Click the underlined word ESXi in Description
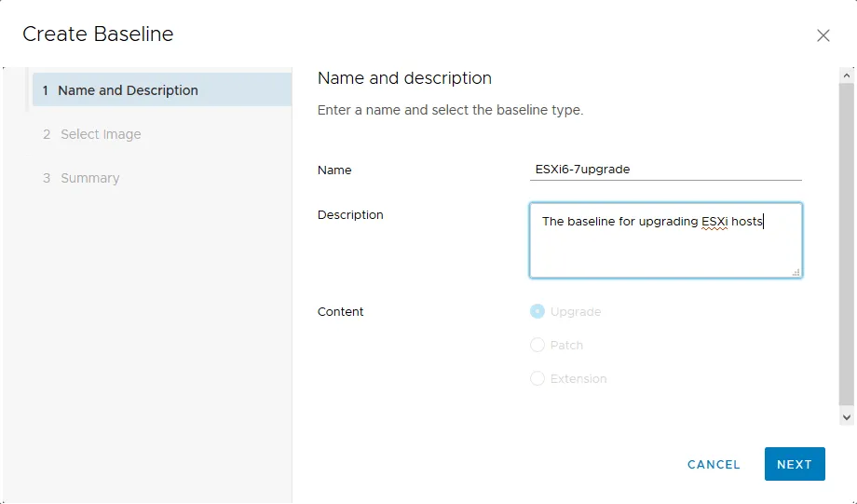This screenshot has height=504, width=857. pos(714,222)
